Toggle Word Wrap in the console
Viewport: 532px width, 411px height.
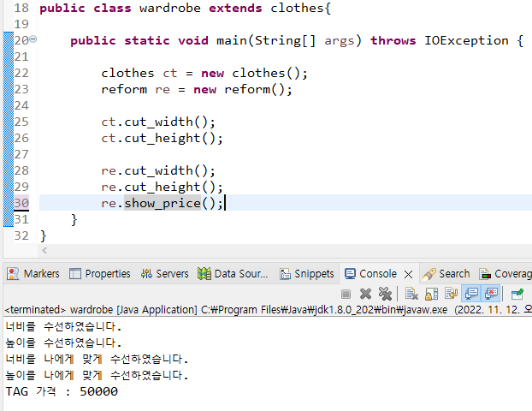click(x=452, y=294)
